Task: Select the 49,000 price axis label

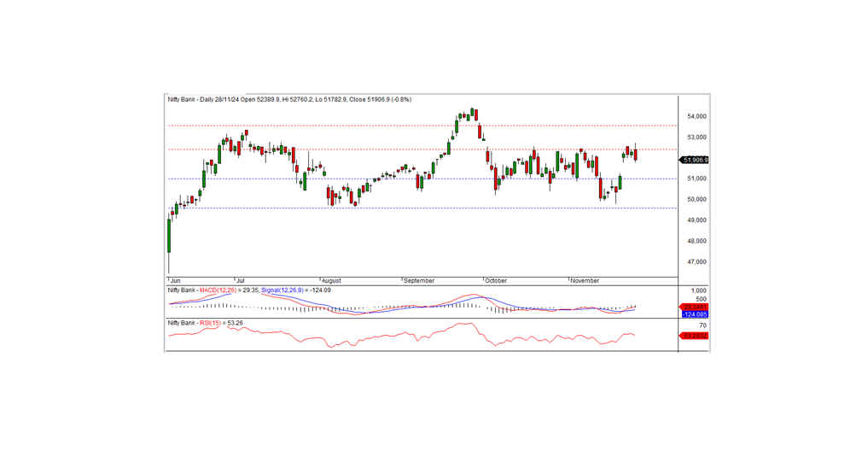Action: [x=696, y=220]
